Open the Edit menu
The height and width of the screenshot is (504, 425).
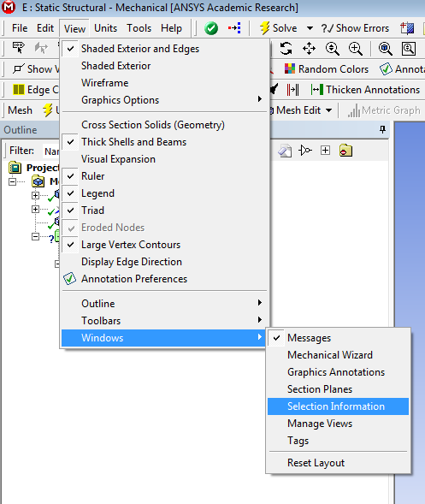(45, 28)
